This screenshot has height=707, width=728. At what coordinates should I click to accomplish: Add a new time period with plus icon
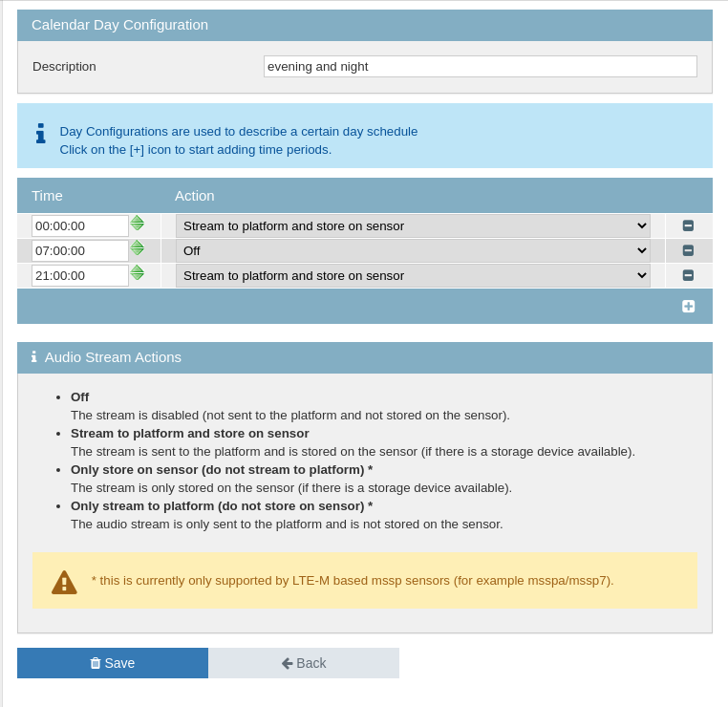click(688, 306)
